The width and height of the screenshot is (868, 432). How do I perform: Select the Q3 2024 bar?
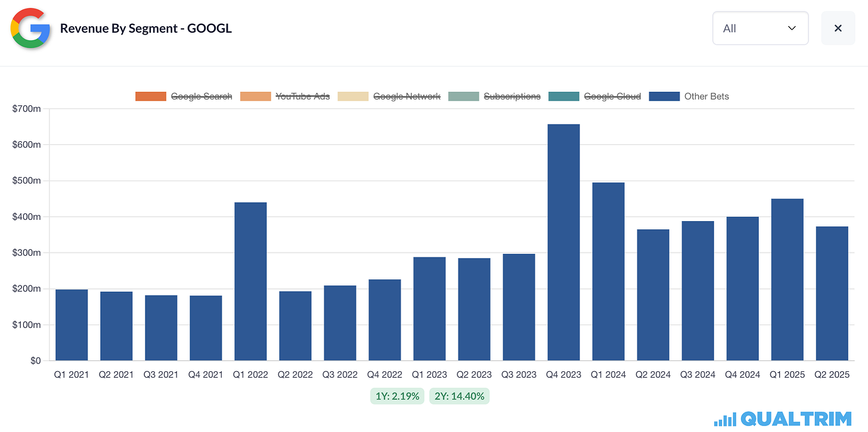[x=697, y=291]
